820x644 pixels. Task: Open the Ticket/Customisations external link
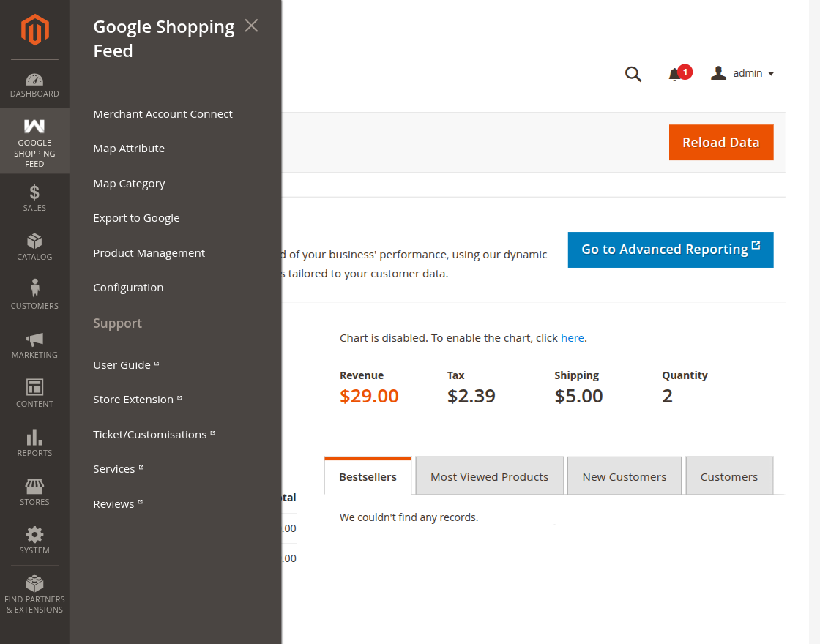click(154, 435)
